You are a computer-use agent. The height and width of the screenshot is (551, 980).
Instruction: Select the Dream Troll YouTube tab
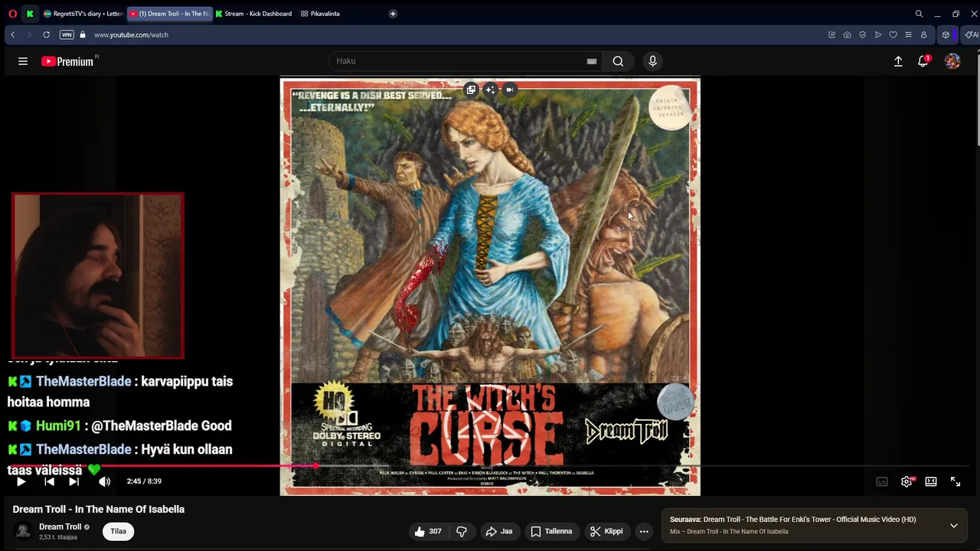click(168, 14)
